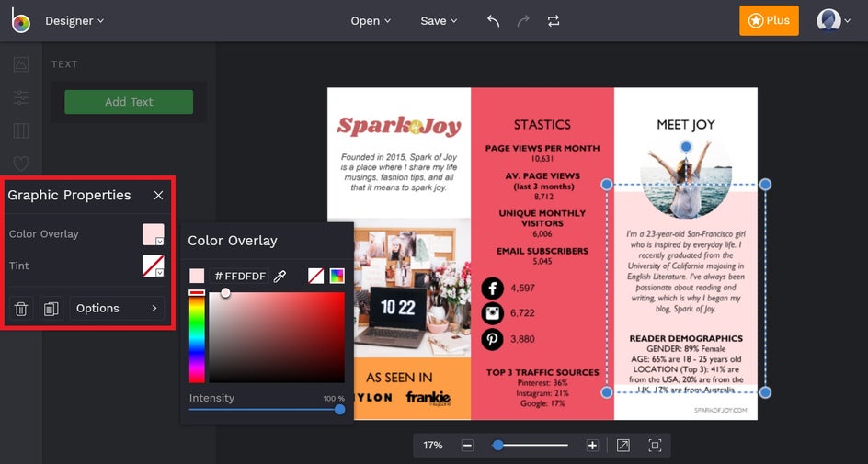Click the fit to screen arrow icon
The height and width of the screenshot is (464, 868).
click(x=623, y=446)
